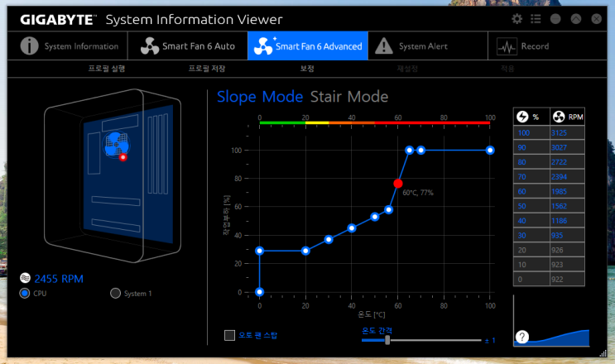Click the Record waveform icon
Screen dimensions: 615x364
point(507,46)
